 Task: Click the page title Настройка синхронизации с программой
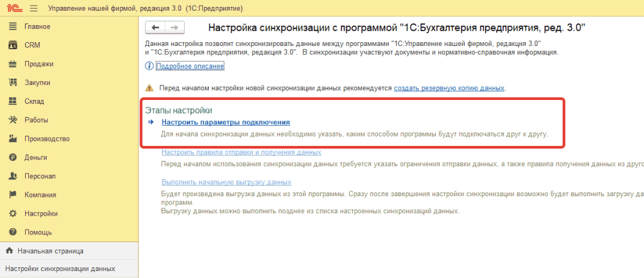pyautogui.click(x=397, y=28)
